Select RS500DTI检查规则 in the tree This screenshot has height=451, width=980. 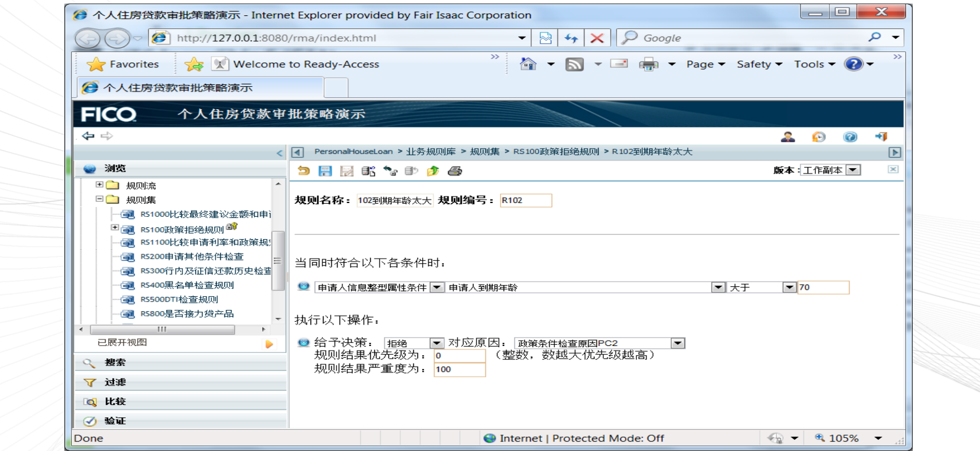click(179, 299)
